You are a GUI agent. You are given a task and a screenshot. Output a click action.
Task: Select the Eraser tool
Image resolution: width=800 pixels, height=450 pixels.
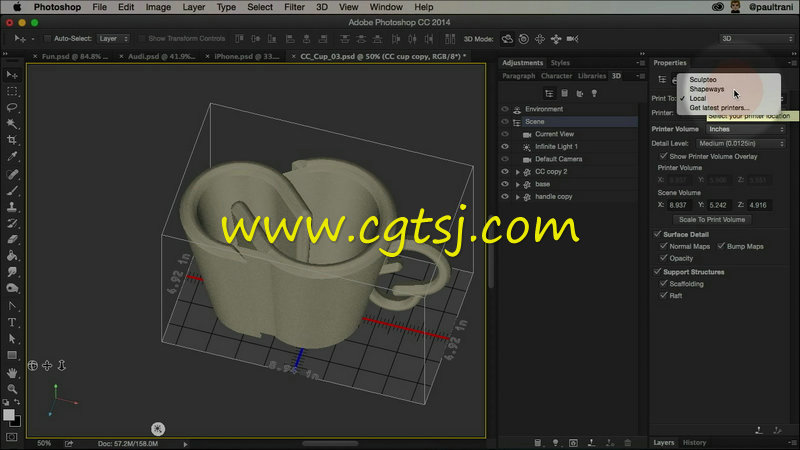coord(12,239)
